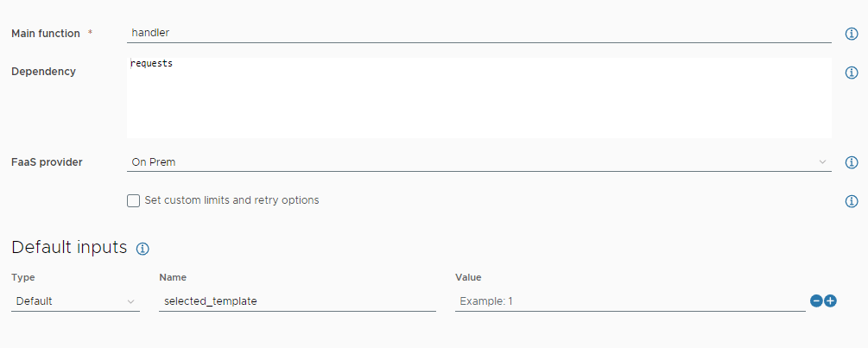Click the Value field showing Example: 1
868x348 pixels.
pyautogui.click(x=630, y=301)
